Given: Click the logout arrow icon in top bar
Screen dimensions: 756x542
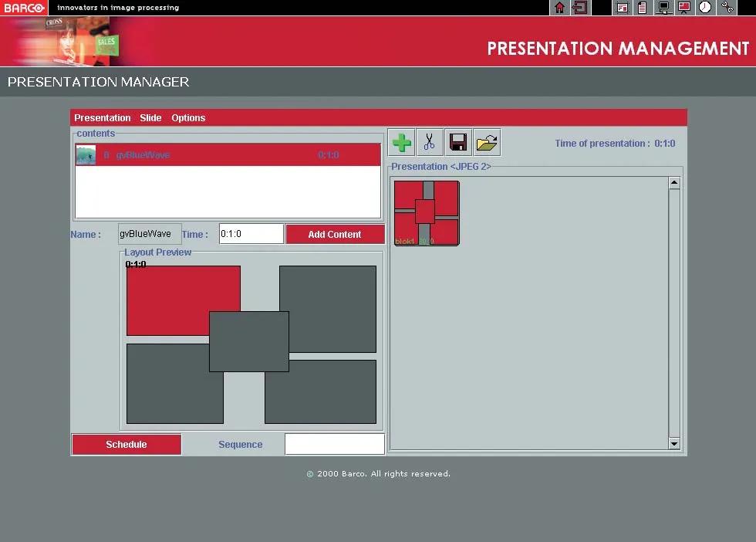Looking at the screenshot, I should point(580,8).
